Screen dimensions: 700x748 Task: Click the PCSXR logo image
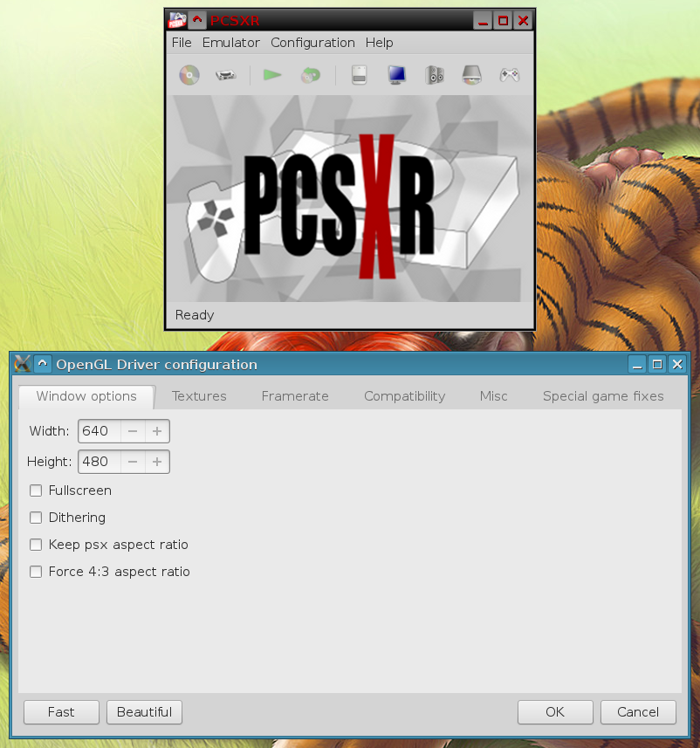(x=350, y=198)
